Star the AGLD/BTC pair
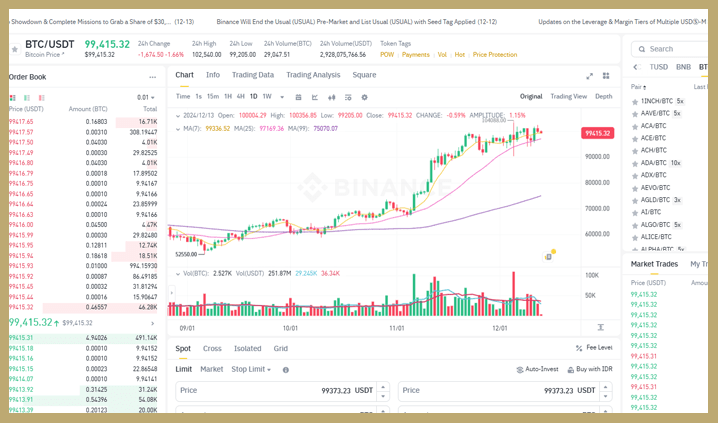The height and width of the screenshot is (423, 718). pyautogui.click(x=635, y=201)
